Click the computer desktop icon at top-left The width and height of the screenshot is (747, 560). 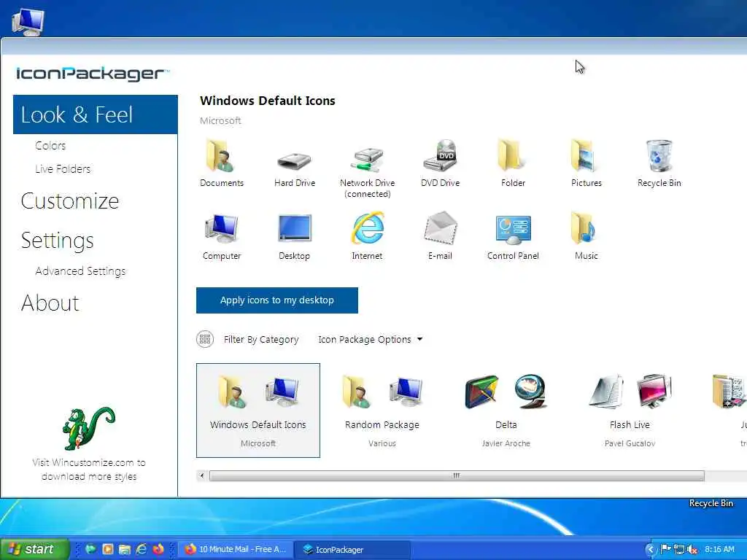pos(28,21)
